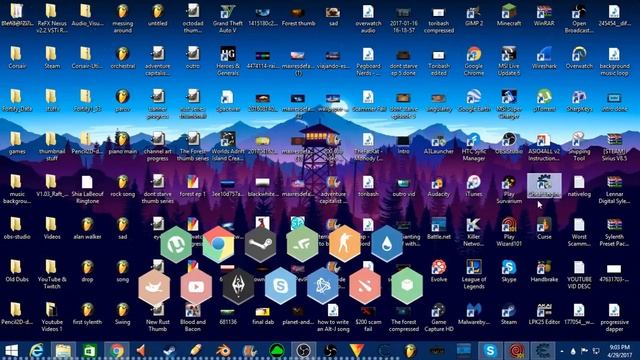Switch to OBS Studio on the taskbar
Image resolution: width=640 pixels, height=360 pixels.
(x=303, y=350)
